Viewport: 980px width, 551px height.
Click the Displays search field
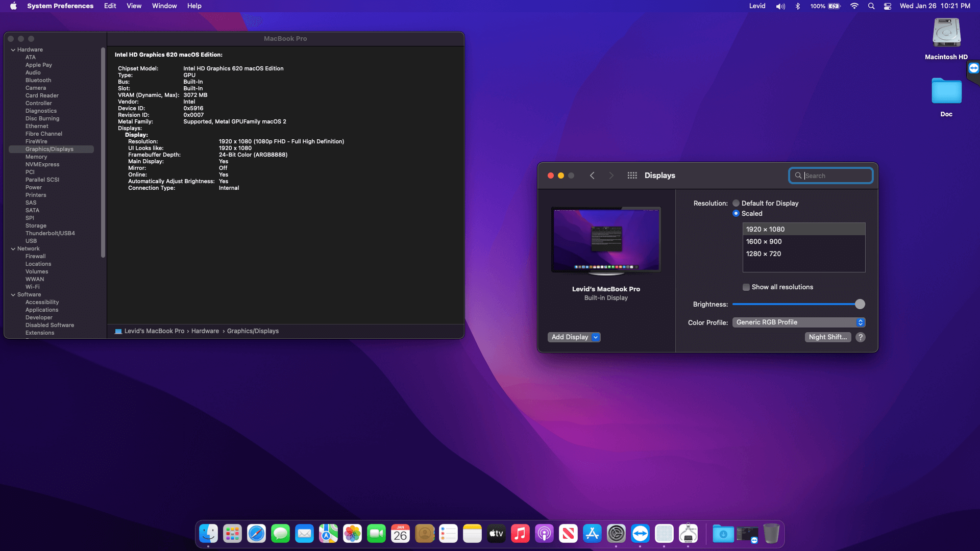pos(831,176)
